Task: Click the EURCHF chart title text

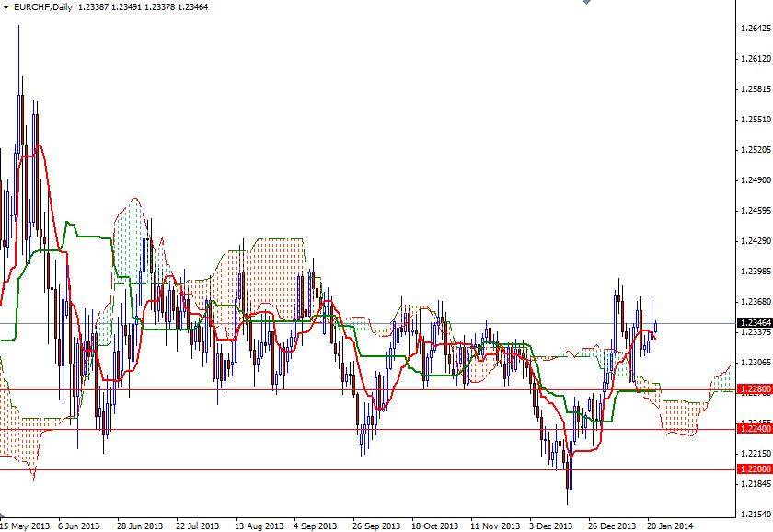Action: pos(43,7)
